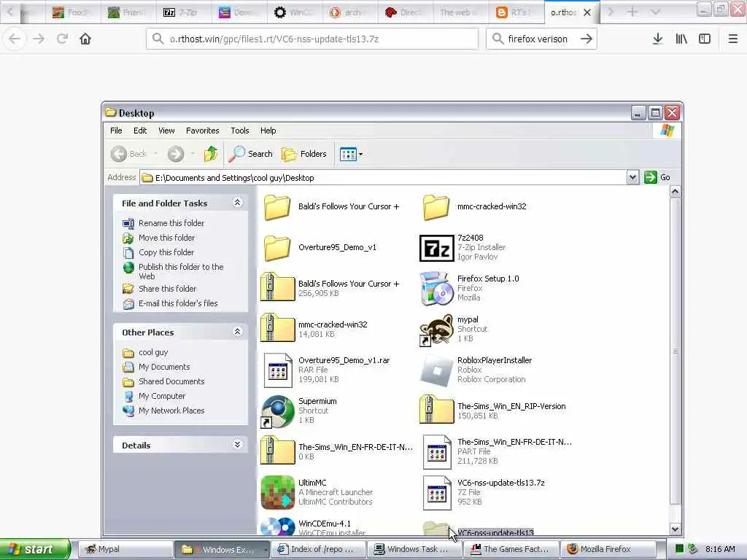This screenshot has height=560, width=747.
Task: Click the Go button beside address bar
Action: (x=657, y=178)
